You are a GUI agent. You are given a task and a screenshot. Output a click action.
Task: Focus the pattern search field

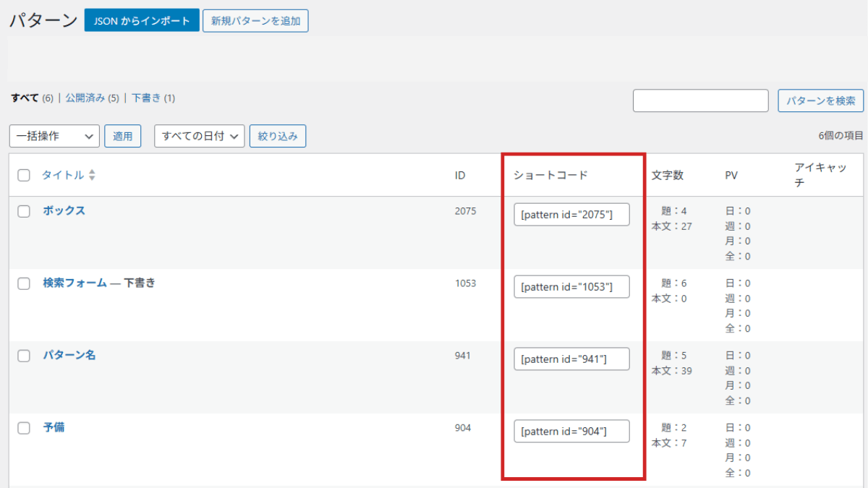click(x=700, y=100)
